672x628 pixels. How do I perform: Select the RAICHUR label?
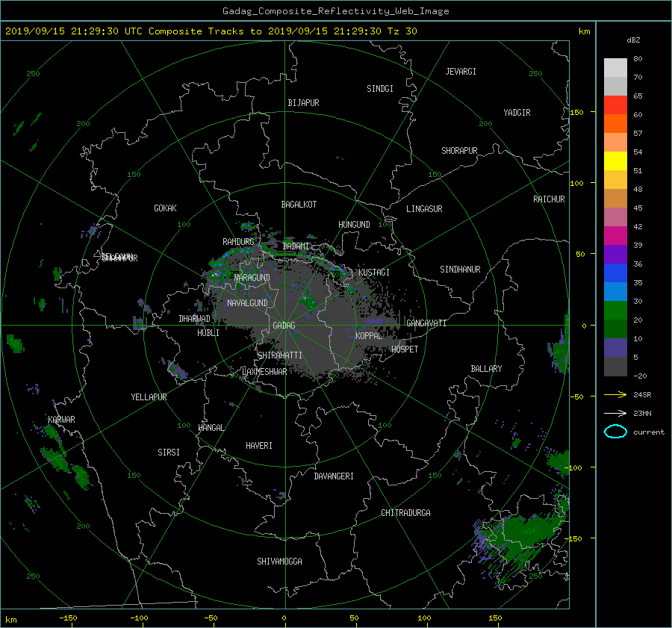[x=549, y=199]
